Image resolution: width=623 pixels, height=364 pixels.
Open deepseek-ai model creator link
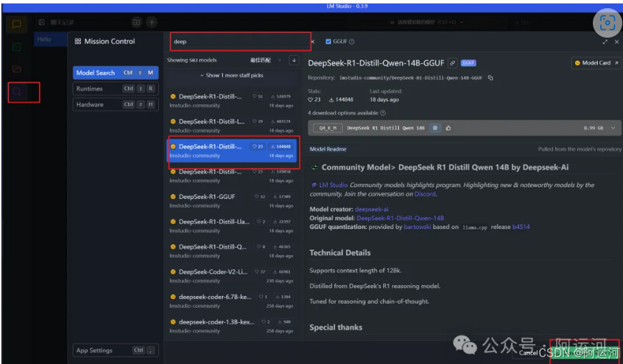tap(371, 209)
